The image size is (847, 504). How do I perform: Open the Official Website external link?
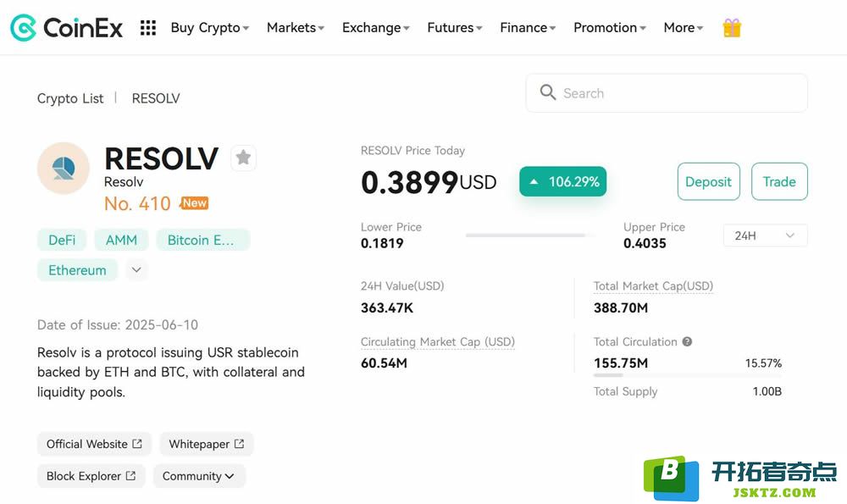(94, 444)
